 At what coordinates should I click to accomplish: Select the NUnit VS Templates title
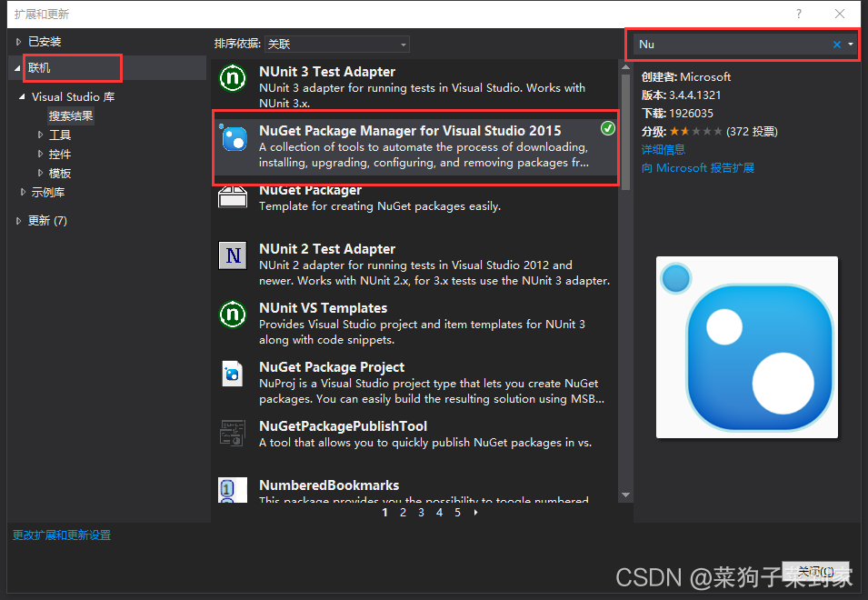coord(324,308)
